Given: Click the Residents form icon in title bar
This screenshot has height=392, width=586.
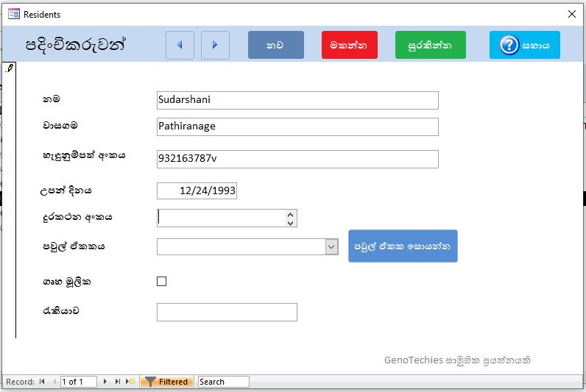Looking at the screenshot, I should point(14,14).
